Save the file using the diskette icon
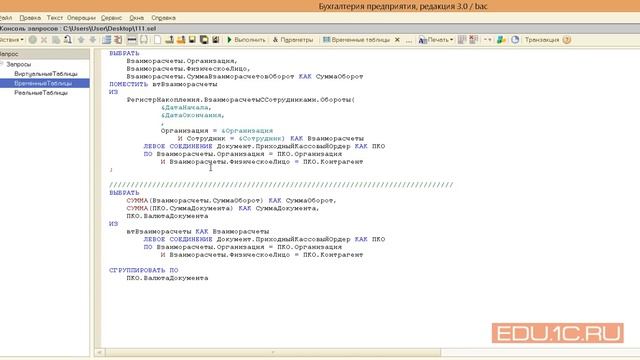The width and height of the screenshot is (640, 360). (x=192, y=40)
